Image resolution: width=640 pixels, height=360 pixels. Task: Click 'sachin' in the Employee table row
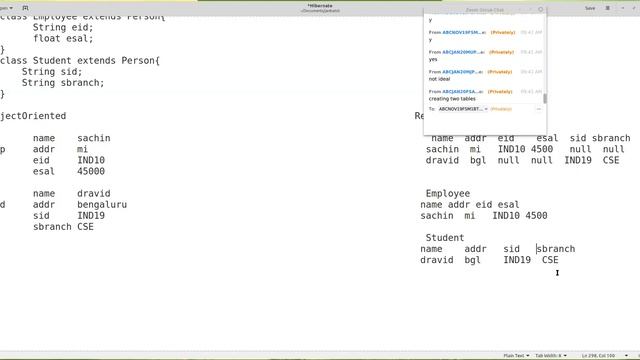pos(437,216)
